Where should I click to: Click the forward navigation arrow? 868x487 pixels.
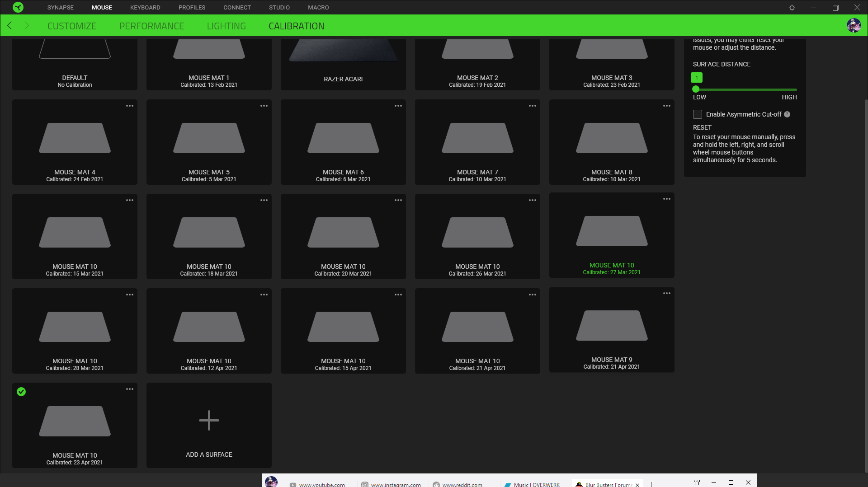pyautogui.click(x=26, y=26)
